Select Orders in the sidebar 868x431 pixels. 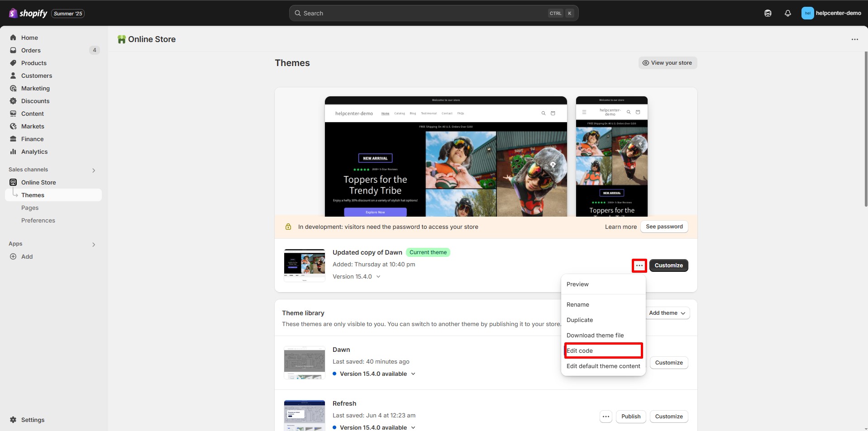[31, 50]
